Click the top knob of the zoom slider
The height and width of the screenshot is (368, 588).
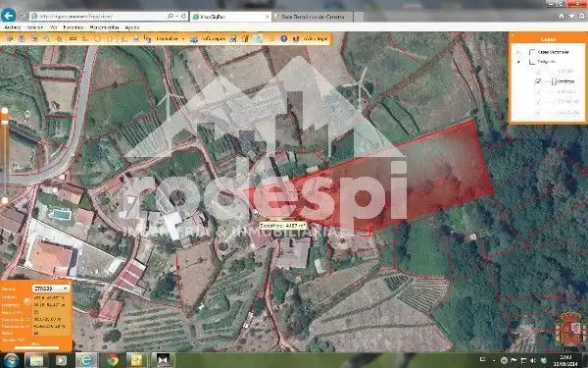[x=5, y=110]
